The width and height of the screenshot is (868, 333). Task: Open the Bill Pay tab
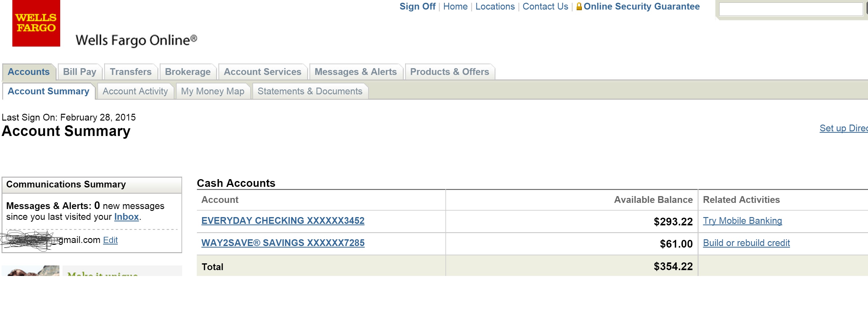[80, 72]
